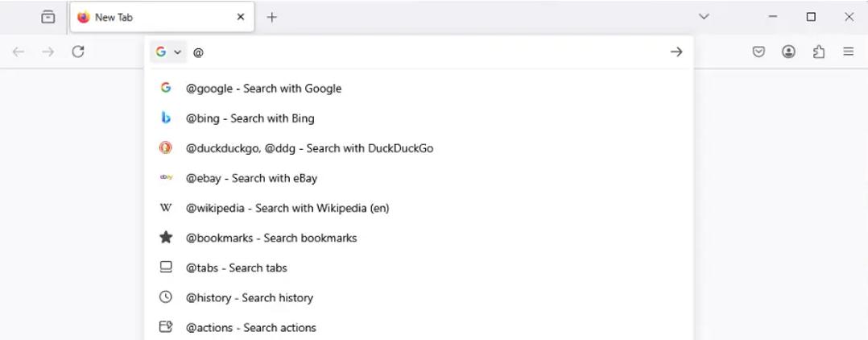868x340 pixels.
Task: Choose @duckduckgo Search with DuckDuckGo
Action: (309, 148)
